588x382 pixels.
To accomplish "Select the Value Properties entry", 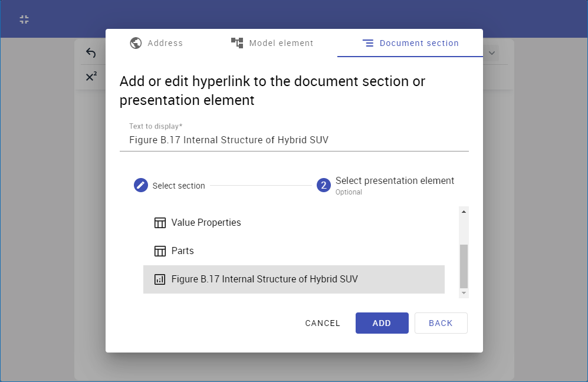I will click(x=206, y=223).
